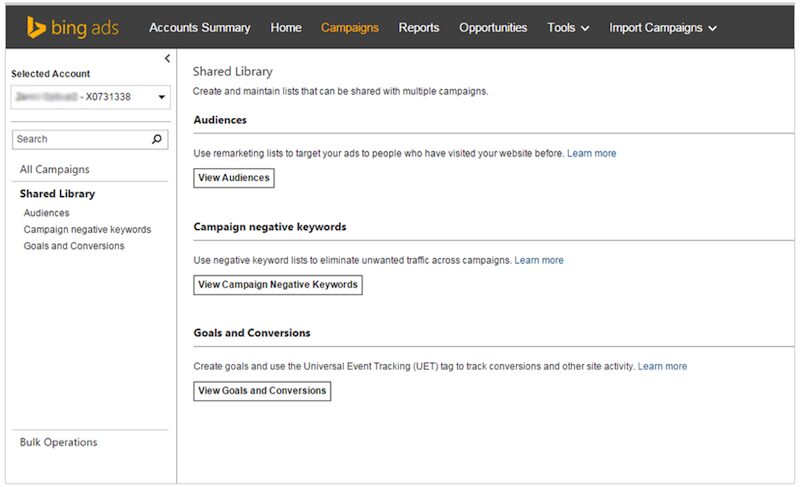800x487 pixels.
Task: Expand the Tools menu
Action: pyautogui.click(x=568, y=28)
